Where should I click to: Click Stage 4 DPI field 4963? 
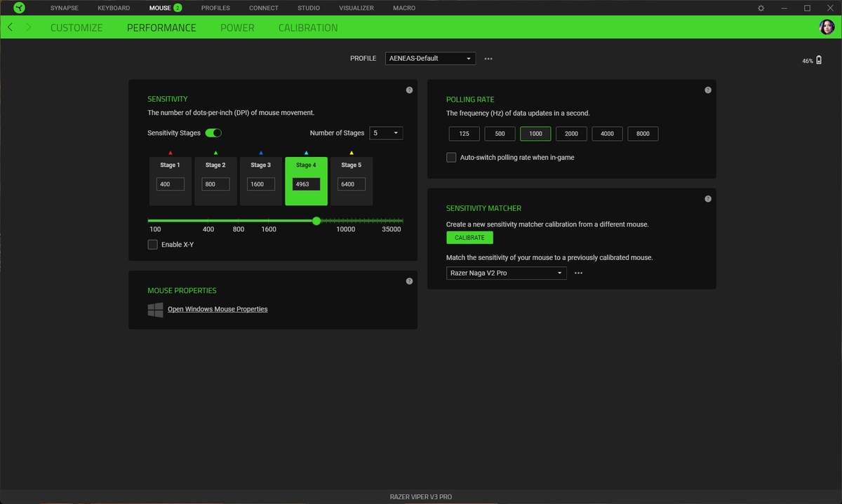[306, 184]
